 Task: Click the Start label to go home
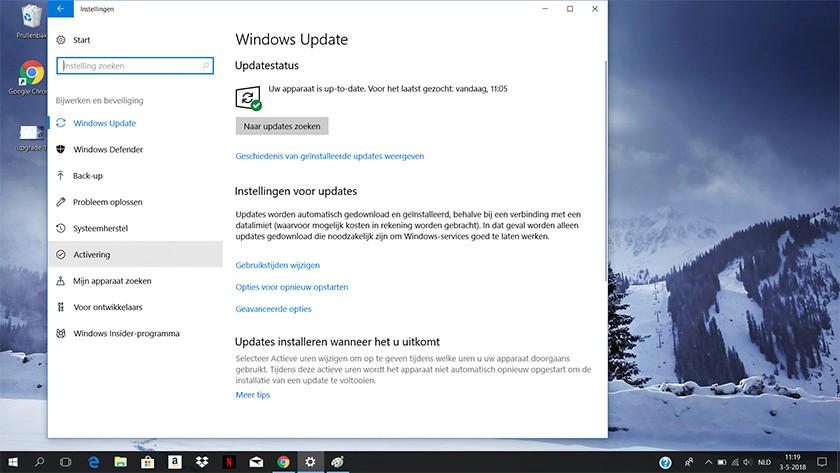click(x=81, y=40)
